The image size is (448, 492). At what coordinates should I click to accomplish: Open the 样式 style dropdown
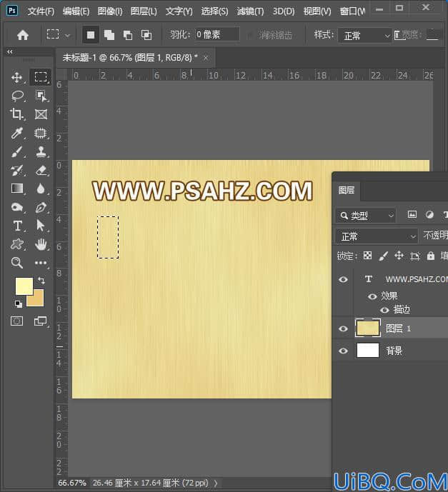point(365,35)
